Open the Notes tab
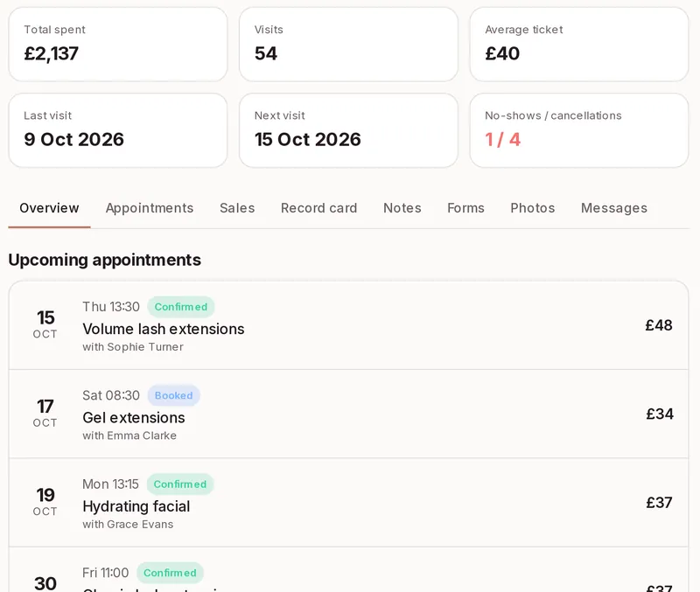Screen dimensions: 700x592 (x=402, y=208)
